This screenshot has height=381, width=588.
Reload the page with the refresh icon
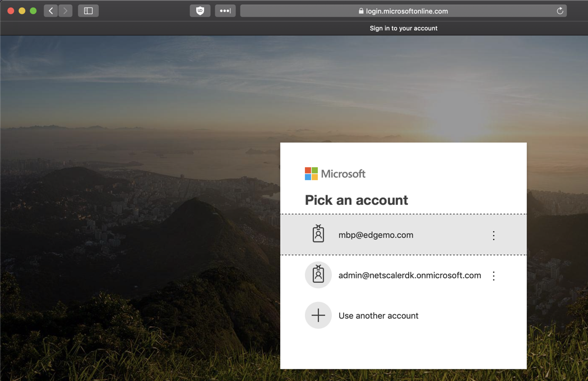[560, 11]
